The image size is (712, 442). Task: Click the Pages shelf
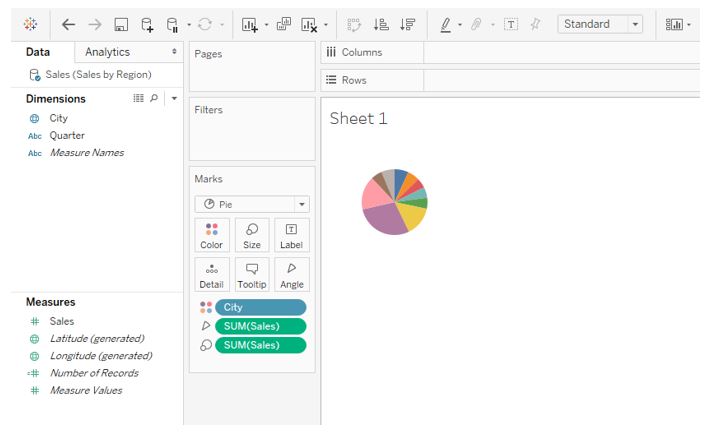pyautogui.click(x=252, y=66)
